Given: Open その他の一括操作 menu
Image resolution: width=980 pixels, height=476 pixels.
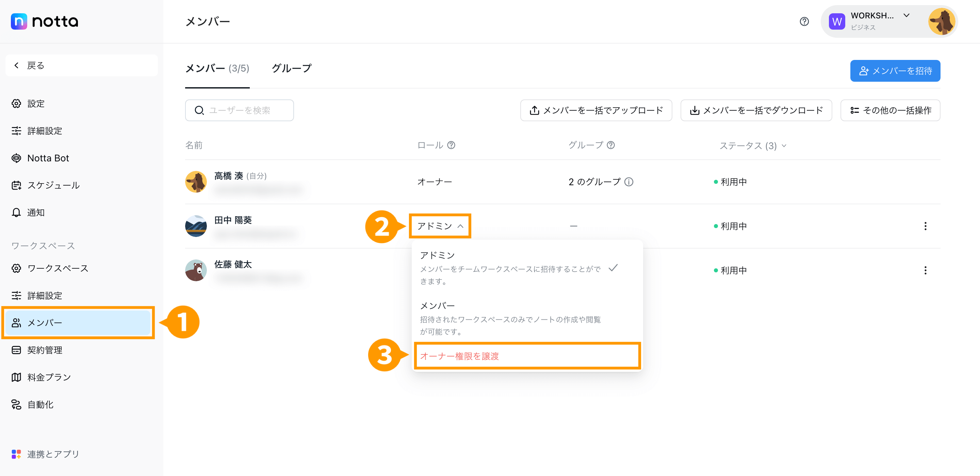Looking at the screenshot, I should point(890,110).
